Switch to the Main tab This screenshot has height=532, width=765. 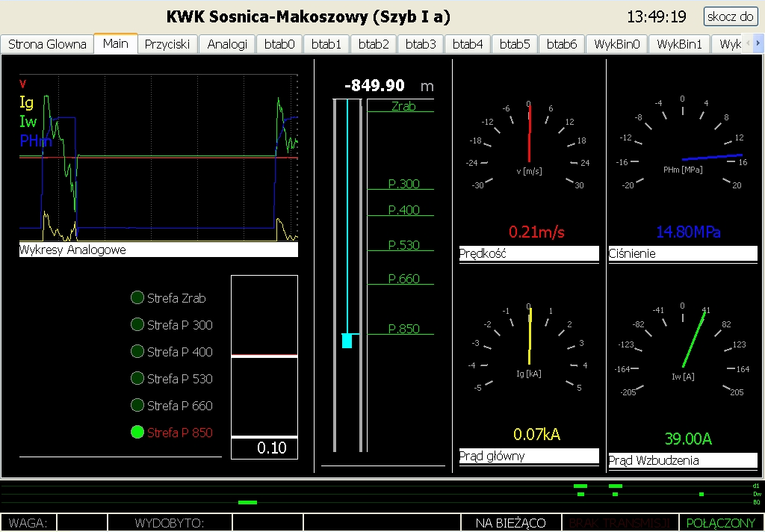pyautogui.click(x=116, y=43)
